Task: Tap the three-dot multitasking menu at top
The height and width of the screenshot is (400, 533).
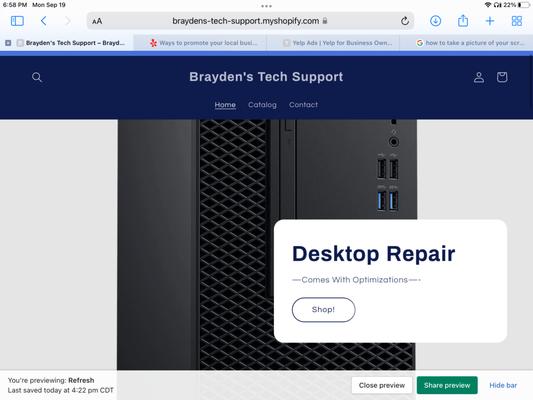Action: [x=266, y=6]
